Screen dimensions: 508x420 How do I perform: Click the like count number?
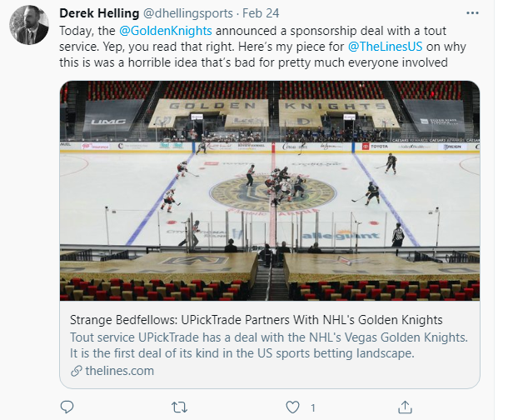[313, 408]
